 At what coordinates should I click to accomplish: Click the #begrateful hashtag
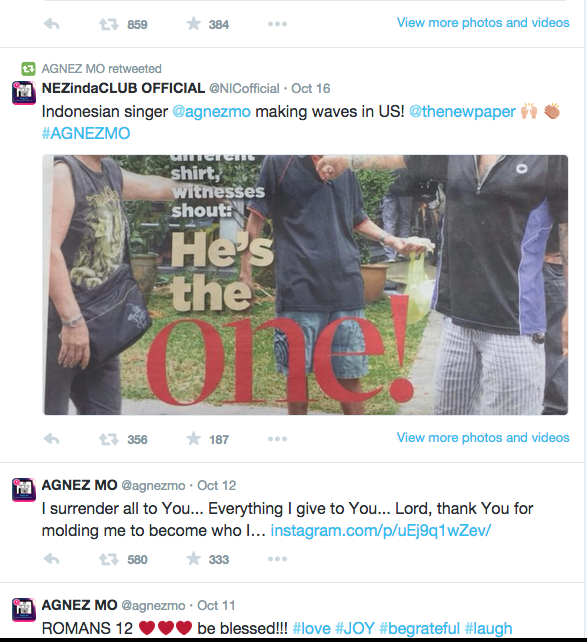[420, 628]
